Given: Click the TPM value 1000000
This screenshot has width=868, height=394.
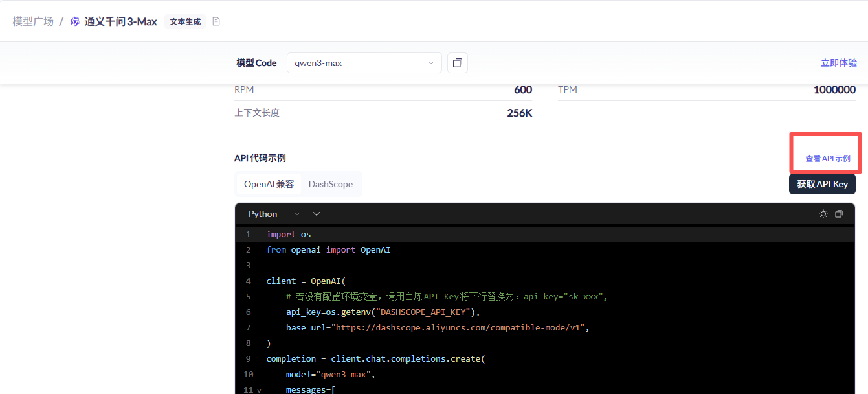Looking at the screenshot, I should click(834, 90).
